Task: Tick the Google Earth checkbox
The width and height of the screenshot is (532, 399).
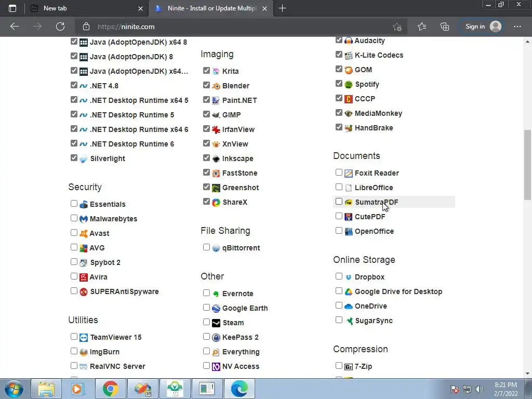Action: [206, 308]
